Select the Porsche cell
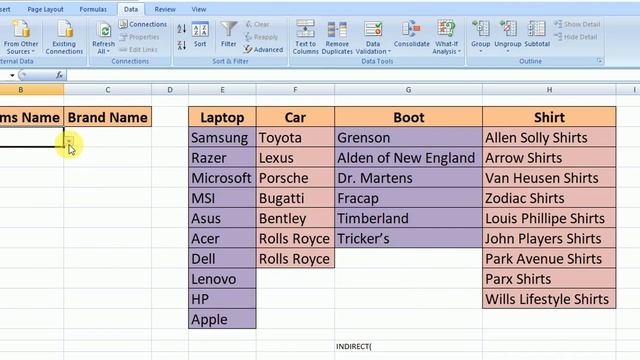 pyautogui.click(x=296, y=178)
